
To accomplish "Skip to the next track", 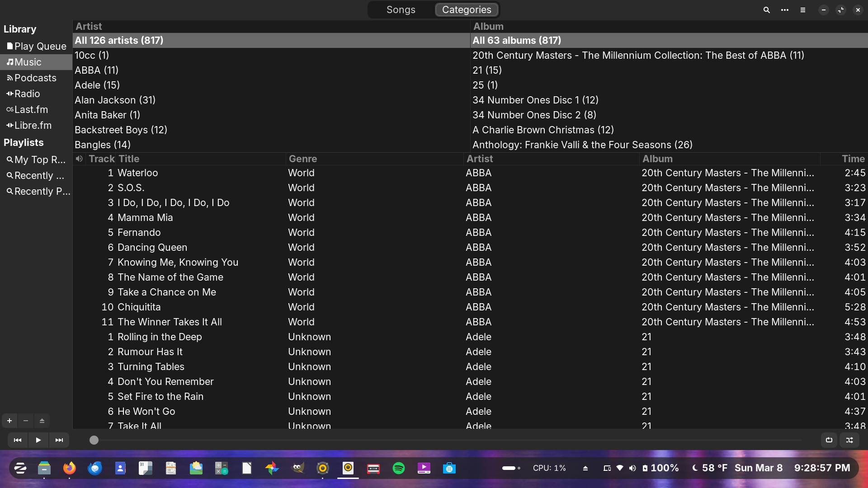I will coord(59,440).
